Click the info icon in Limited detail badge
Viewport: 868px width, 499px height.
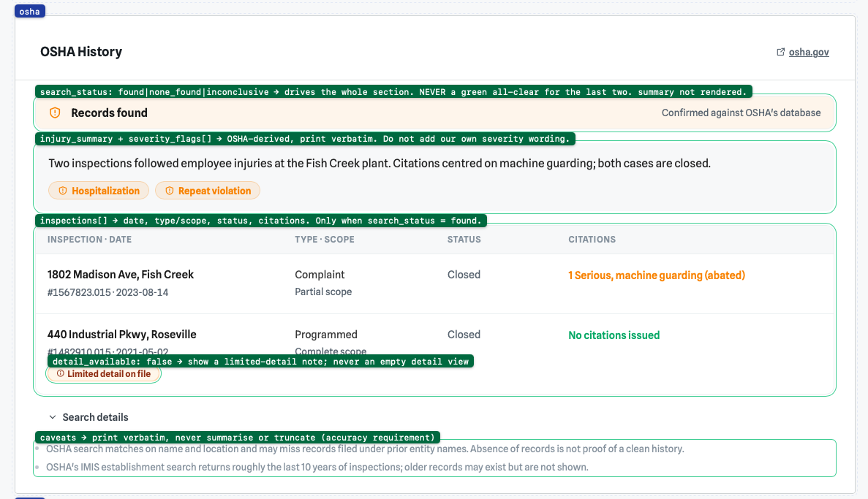[x=61, y=373]
